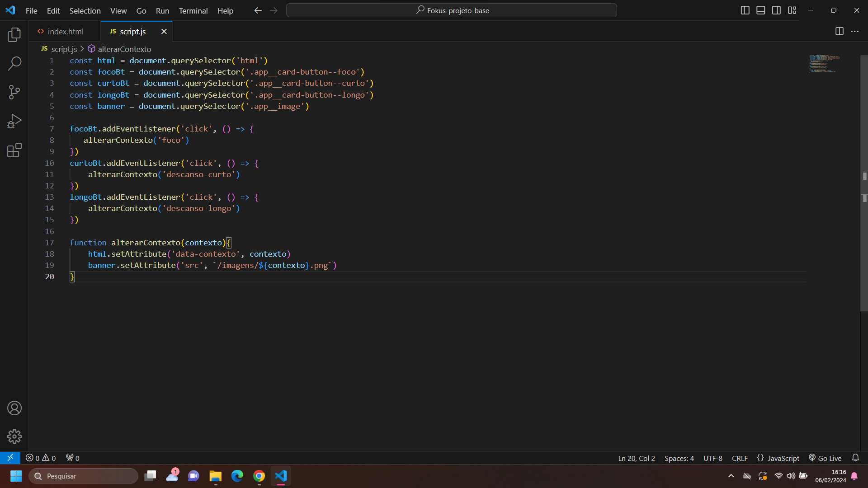Open the Selection menu

[85, 10]
